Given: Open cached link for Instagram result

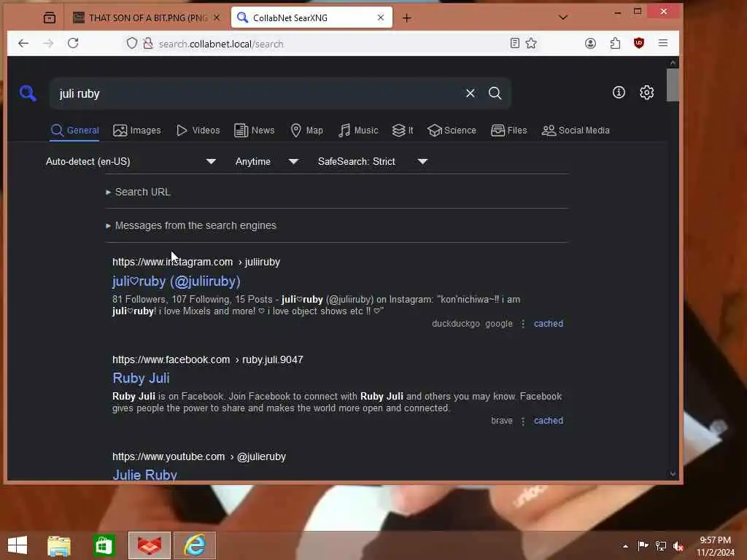Looking at the screenshot, I should (549, 323).
